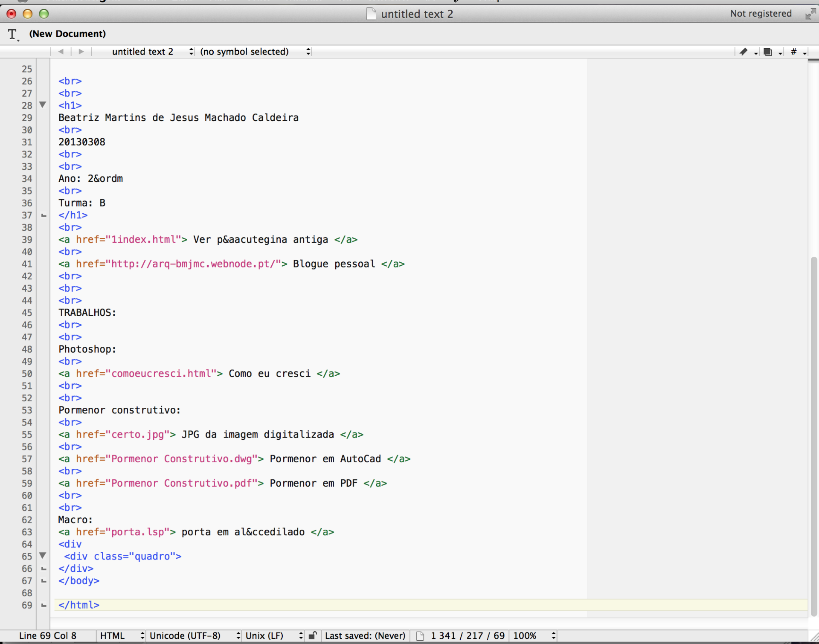This screenshot has width=819, height=644.
Task: Click the 'certo.jpg' href value
Action: point(137,435)
